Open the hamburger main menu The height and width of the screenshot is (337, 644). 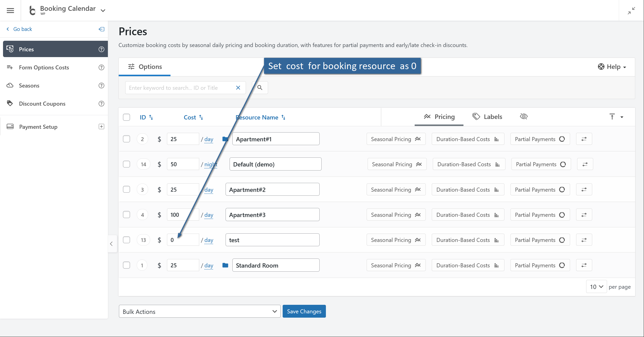pos(10,10)
